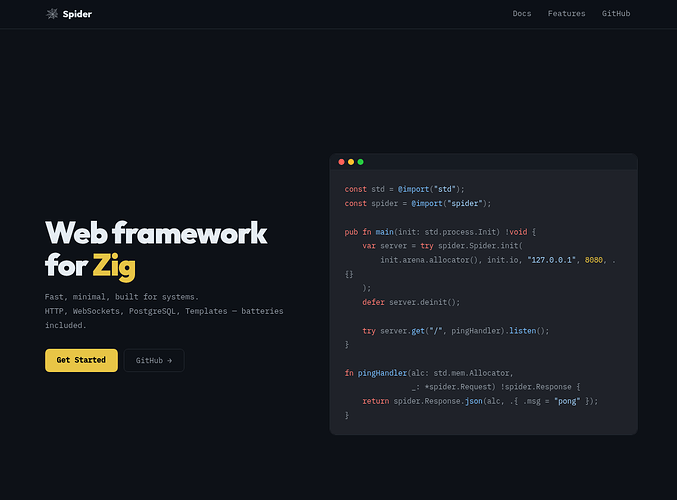Click the yellow word Zig in the heading

pyautogui.click(x=114, y=266)
